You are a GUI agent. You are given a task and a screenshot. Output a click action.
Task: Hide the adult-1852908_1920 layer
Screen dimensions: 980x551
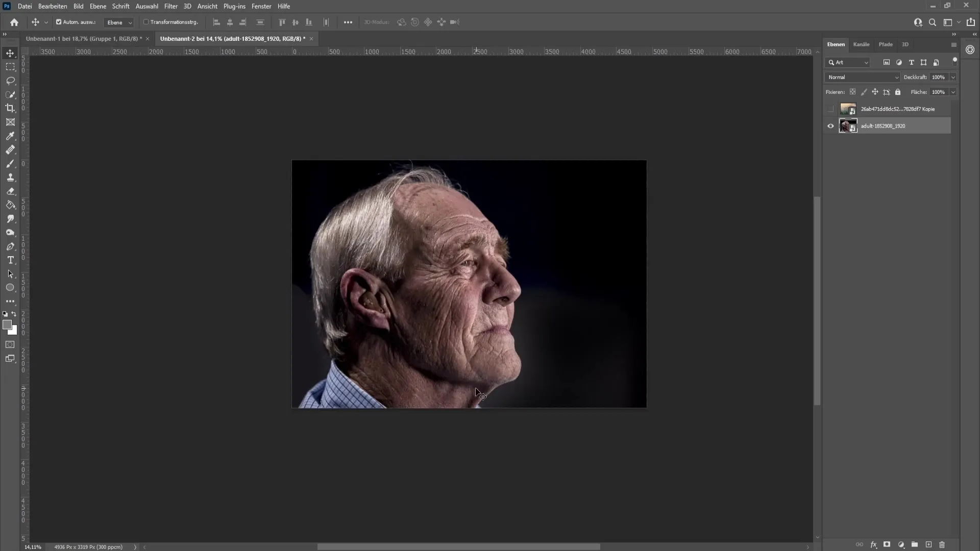(830, 126)
